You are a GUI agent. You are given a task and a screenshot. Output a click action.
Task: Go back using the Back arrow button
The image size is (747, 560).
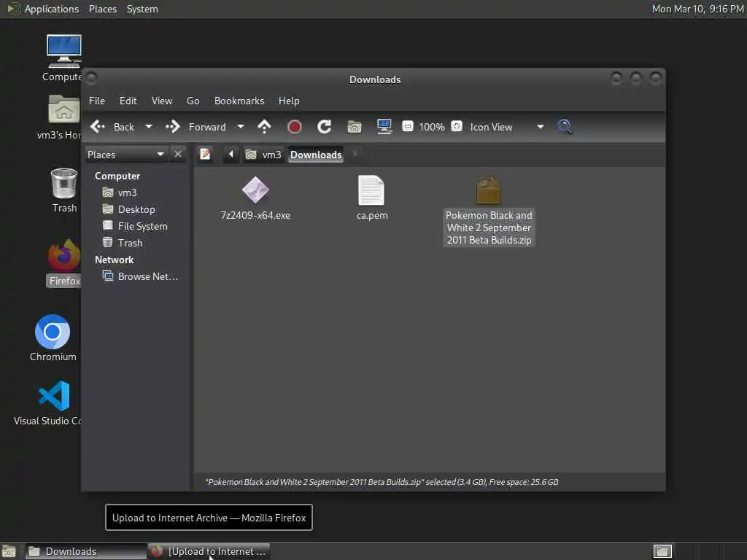(112, 127)
